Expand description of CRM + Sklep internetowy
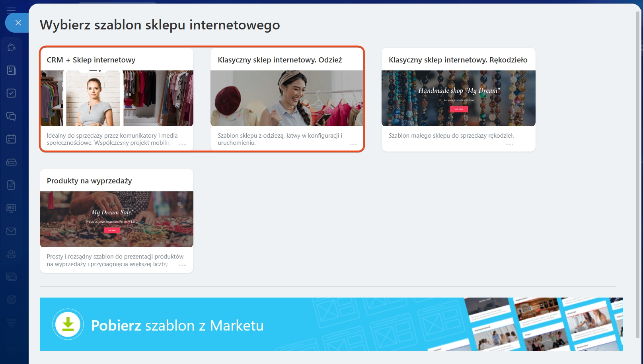Viewport: 643px width, 364px height. 182,144
